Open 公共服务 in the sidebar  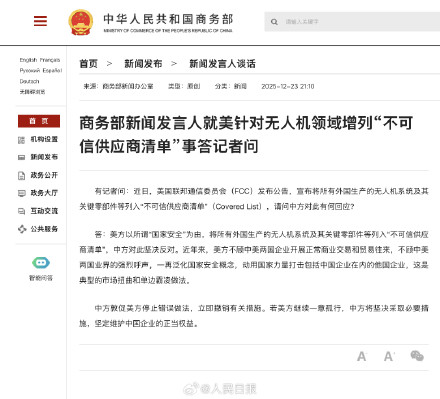pos(44,229)
